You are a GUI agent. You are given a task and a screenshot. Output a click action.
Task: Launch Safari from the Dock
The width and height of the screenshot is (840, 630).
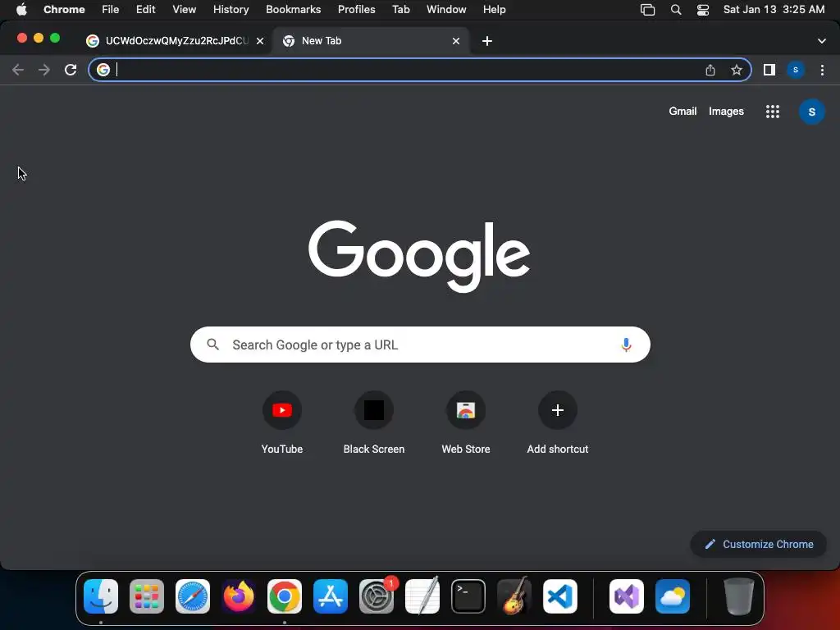tap(193, 596)
